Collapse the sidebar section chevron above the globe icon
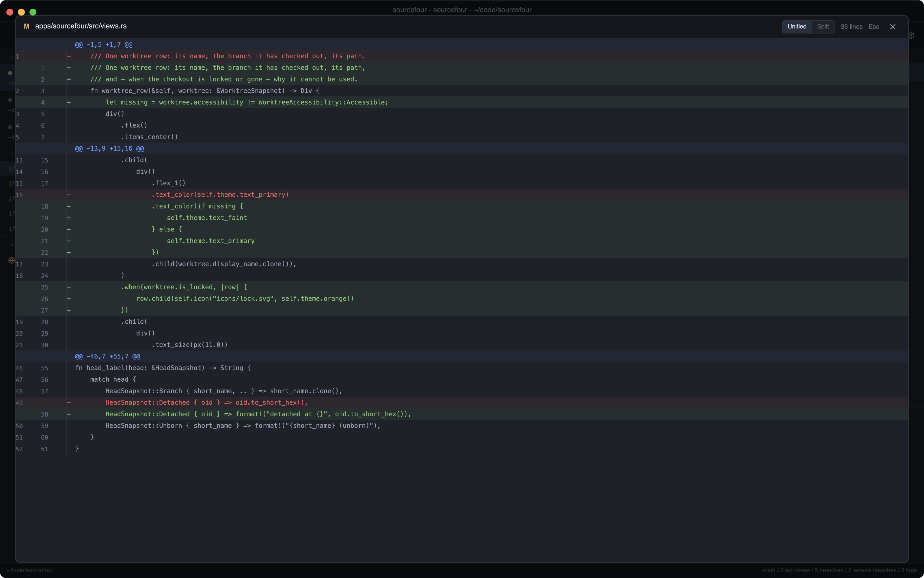The width and height of the screenshot is (924, 578). pos(12,245)
